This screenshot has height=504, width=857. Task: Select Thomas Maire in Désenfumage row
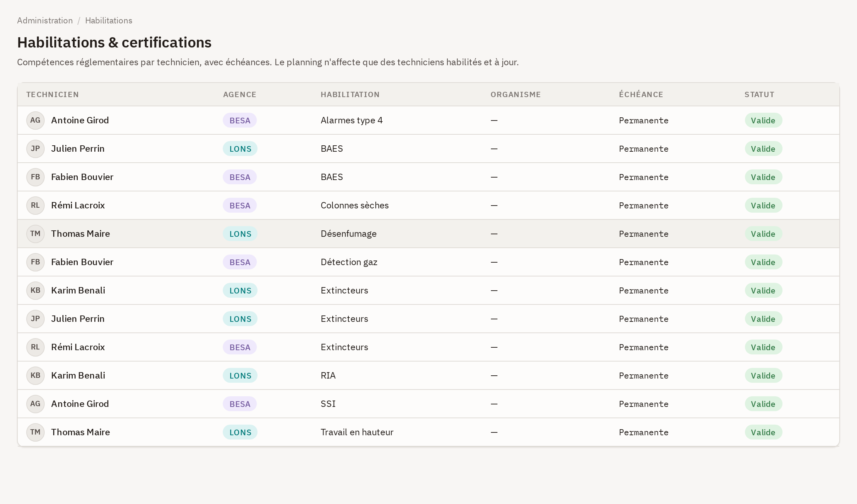point(81,234)
